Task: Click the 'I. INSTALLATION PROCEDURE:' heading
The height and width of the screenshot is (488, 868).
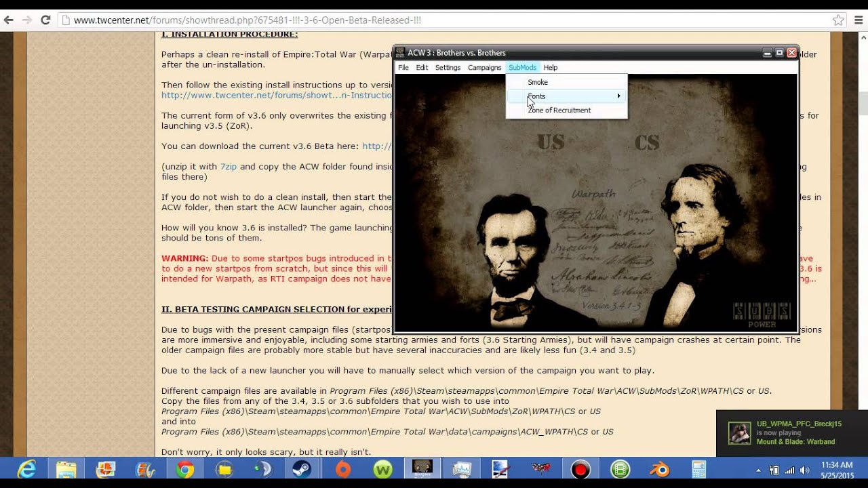Action: click(229, 35)
